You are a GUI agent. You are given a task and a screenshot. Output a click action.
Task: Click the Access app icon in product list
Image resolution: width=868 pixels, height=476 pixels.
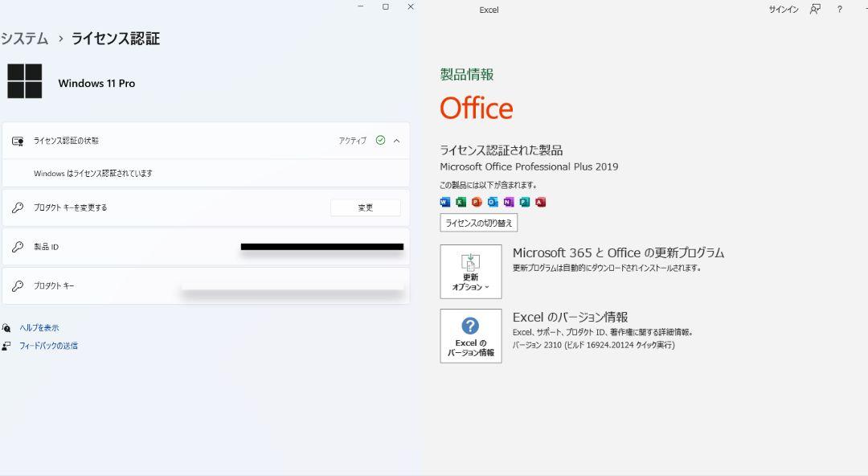pyautogui.click(x=541, y=202)
